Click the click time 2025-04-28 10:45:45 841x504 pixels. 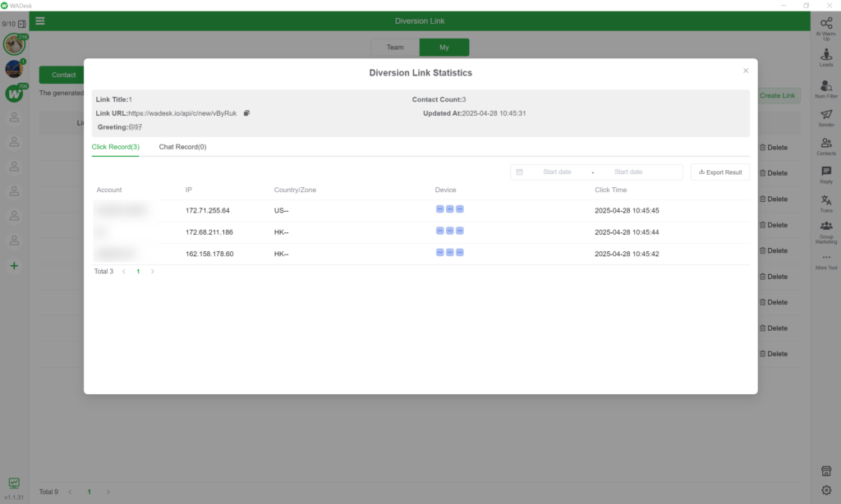click(627, 211)
